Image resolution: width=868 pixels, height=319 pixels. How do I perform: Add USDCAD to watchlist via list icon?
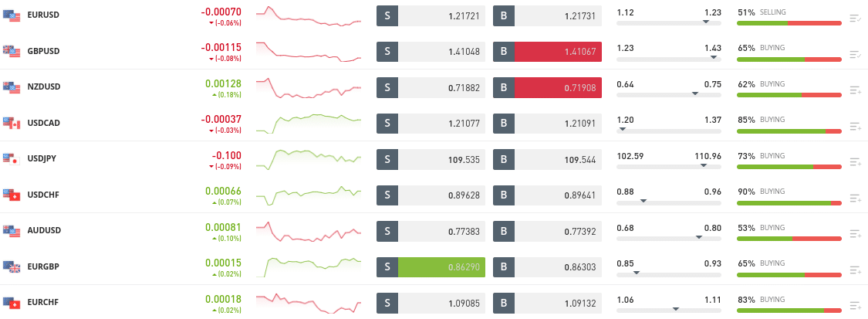[854, 126]
